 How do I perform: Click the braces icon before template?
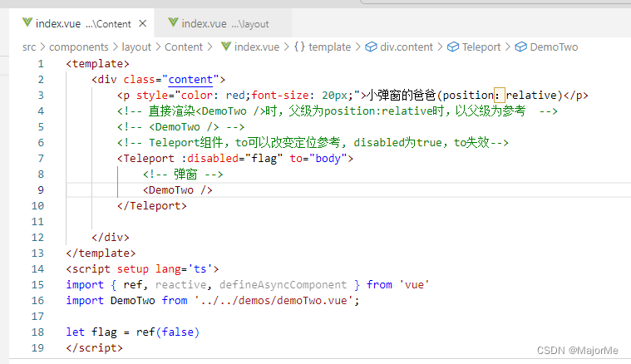299,47
